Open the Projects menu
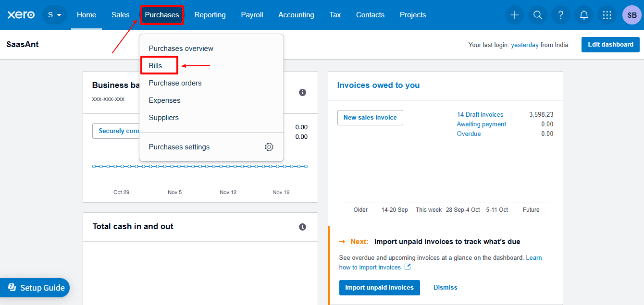This screenshot has width=644, height=305. pos(413,15)
